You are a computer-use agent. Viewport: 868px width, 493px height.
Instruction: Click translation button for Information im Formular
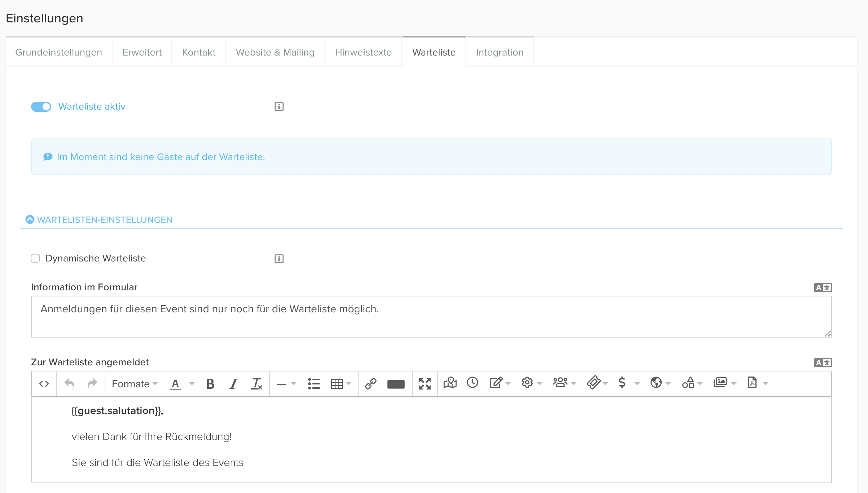[x=823, y=287]
